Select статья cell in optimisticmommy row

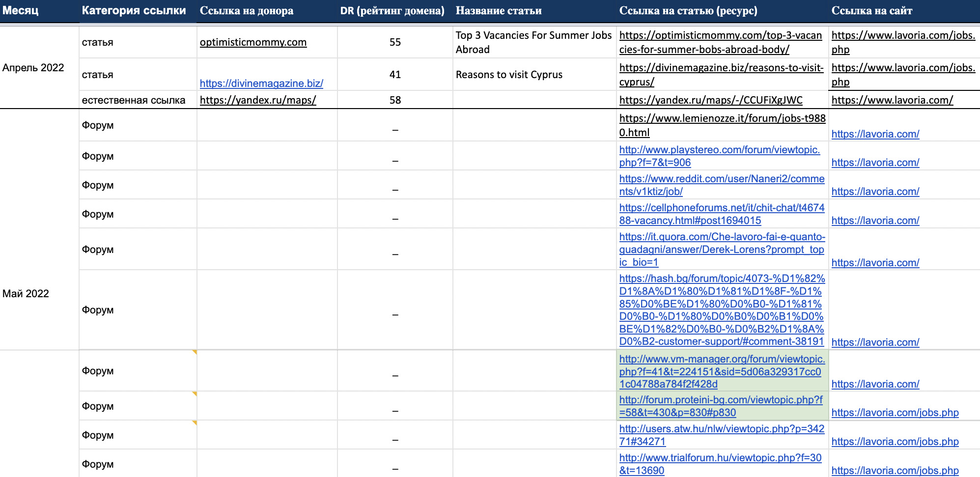click(138, 42)
